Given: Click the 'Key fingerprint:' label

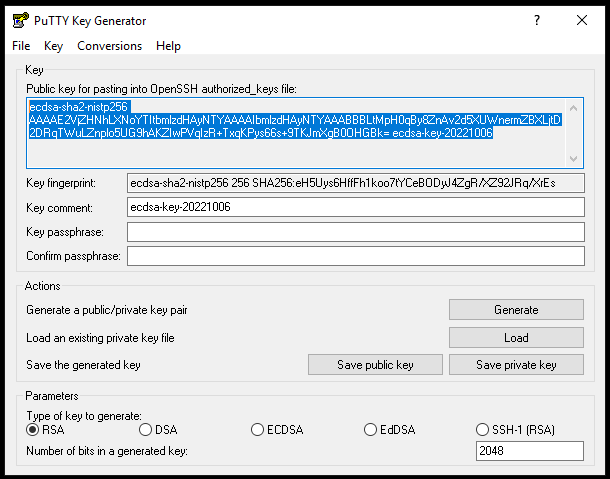Looking at the screenshot, I should pyautogui.click(x=61, y=183).
